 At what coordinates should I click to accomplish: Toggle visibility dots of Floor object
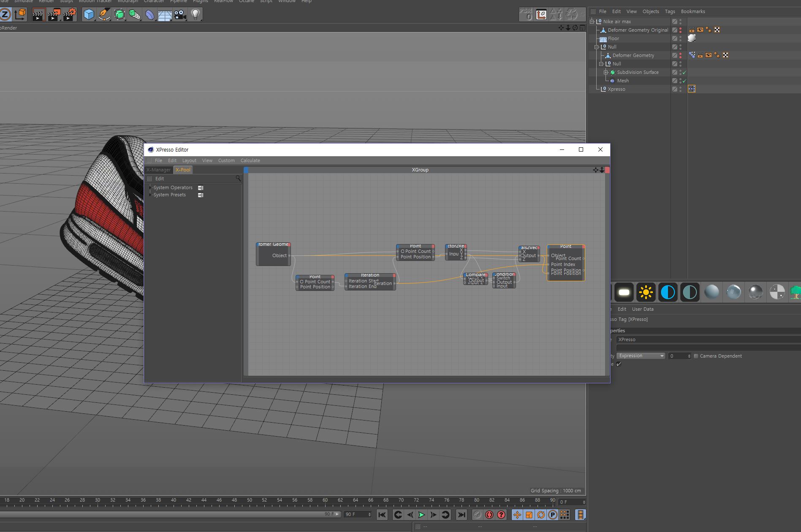[680, 38]
